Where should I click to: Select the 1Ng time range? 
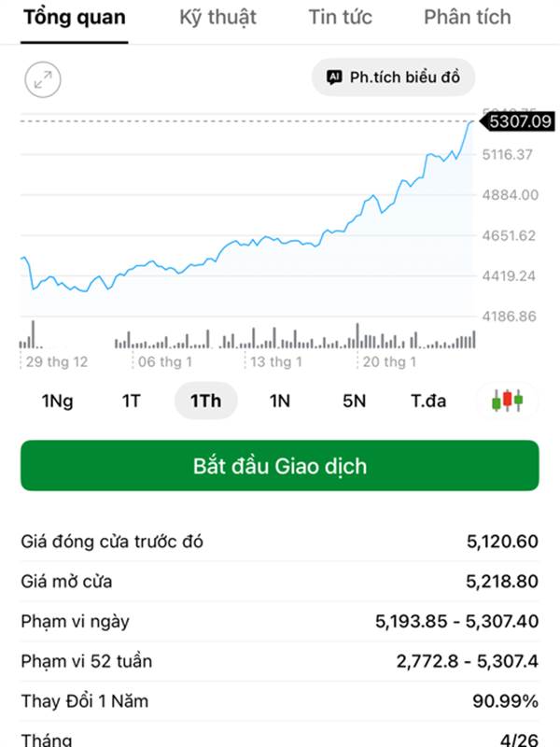tap(57, 401)
